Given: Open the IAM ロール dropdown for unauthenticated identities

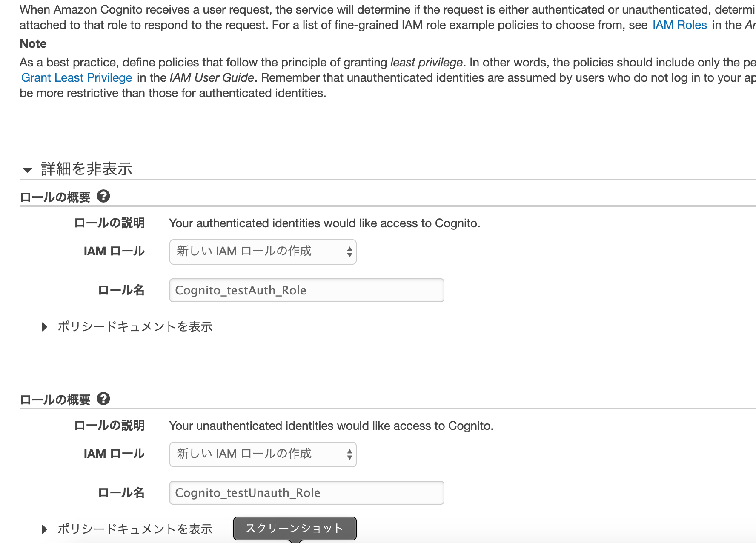Looking at the screenshot, I should tap(262, 454).
